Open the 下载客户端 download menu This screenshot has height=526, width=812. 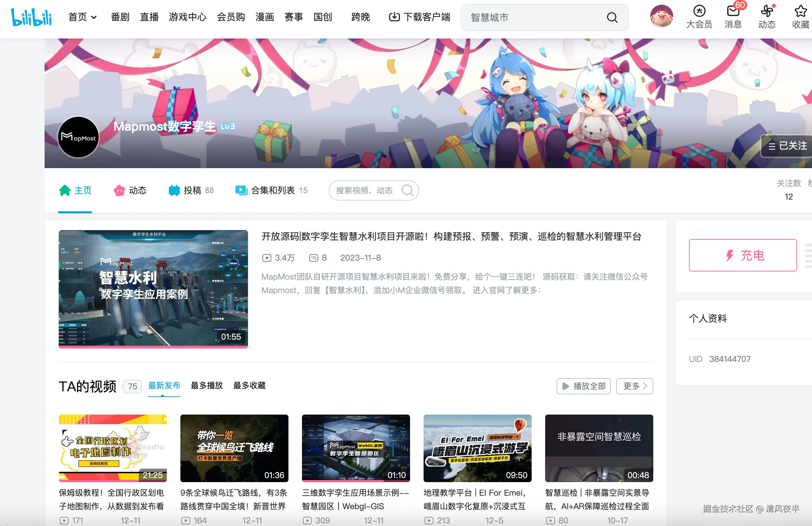tap(420, 17)
